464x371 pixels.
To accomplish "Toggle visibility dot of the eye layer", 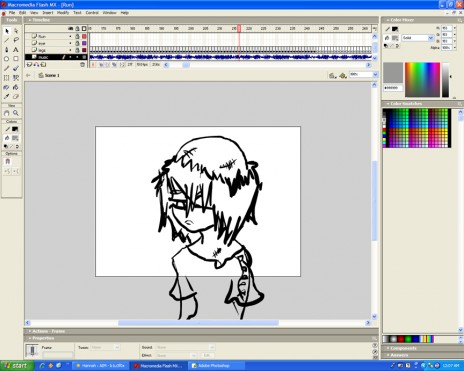I will tap(70, 43).
